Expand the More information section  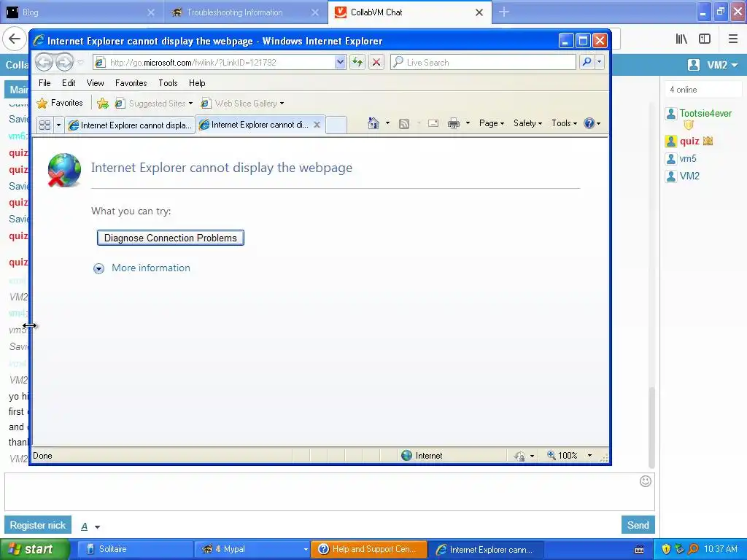[x=142, y=268]
